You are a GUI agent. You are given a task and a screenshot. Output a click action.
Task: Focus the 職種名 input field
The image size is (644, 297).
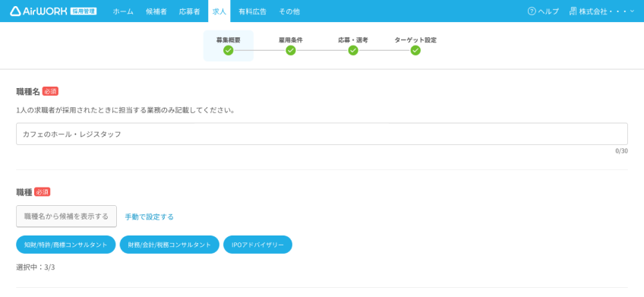[322, 134]
